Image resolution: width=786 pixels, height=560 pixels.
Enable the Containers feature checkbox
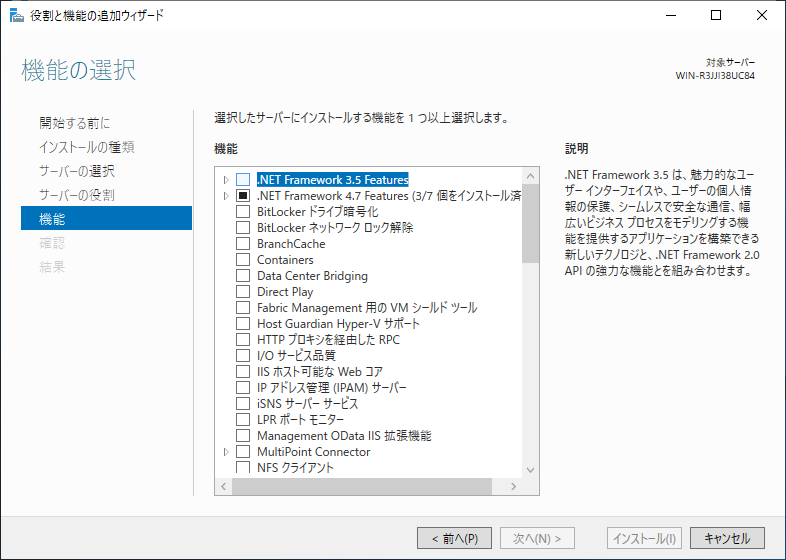[x=243, y=260]
